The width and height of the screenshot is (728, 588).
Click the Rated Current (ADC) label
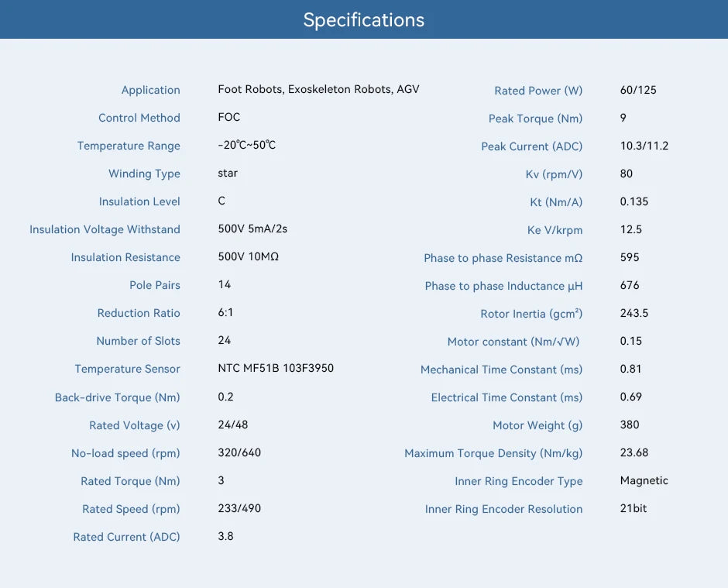126,537
